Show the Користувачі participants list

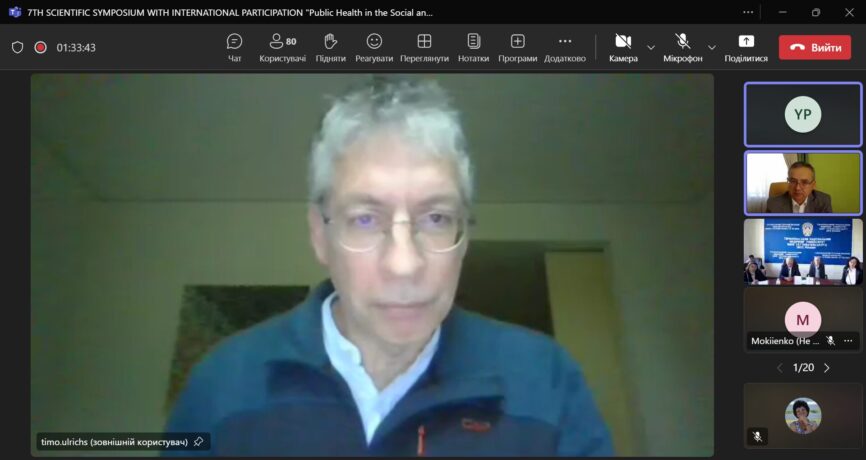click(x=282, y=47)
